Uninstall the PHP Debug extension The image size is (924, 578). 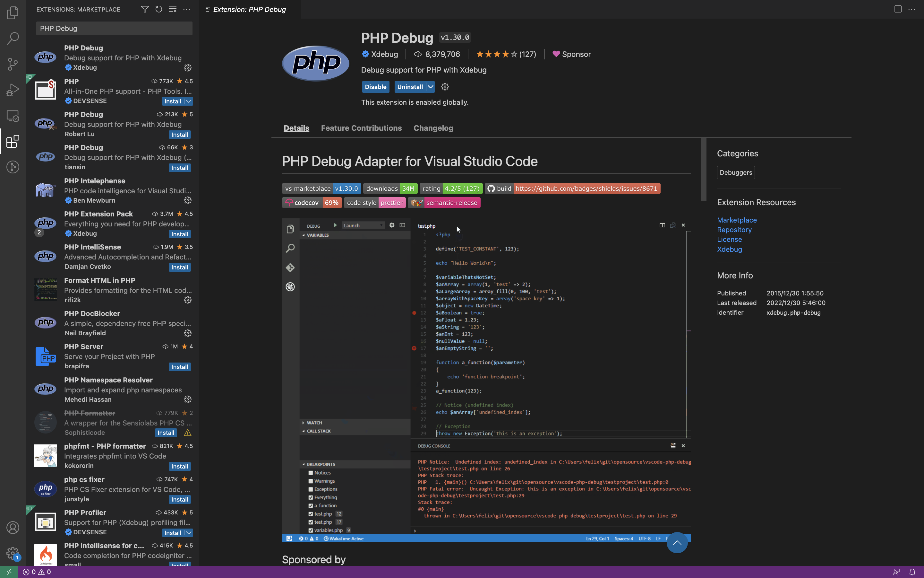click(410, 87)
